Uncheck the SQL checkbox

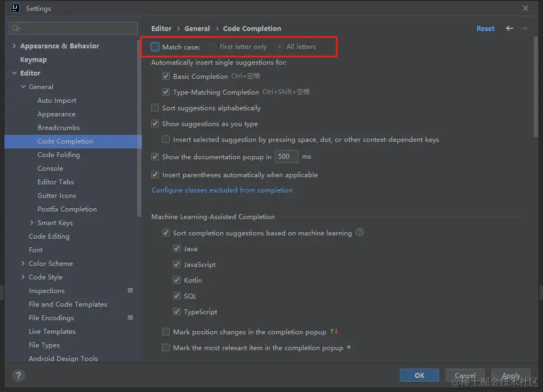(x=177, y=296)
